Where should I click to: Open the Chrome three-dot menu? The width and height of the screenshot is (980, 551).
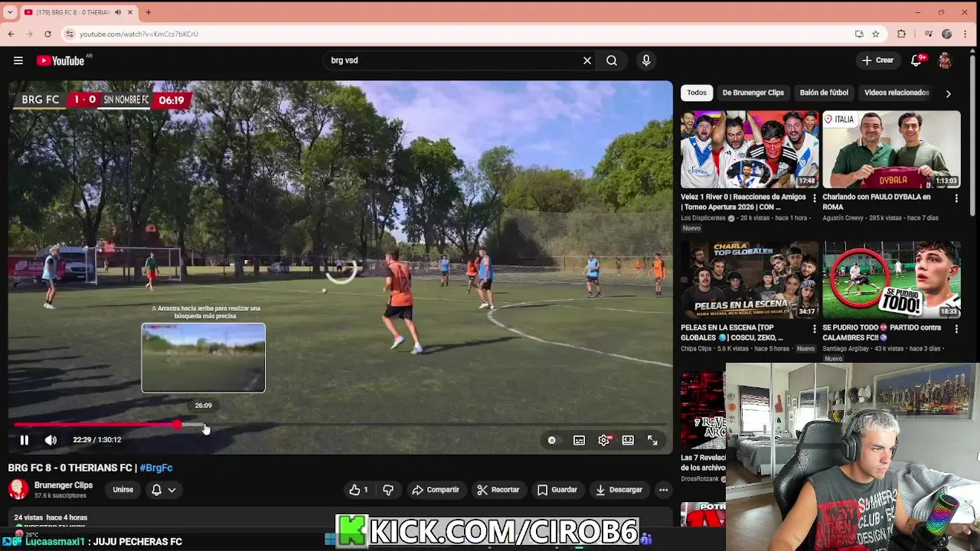pyautogui.click(x=967, y=34)
